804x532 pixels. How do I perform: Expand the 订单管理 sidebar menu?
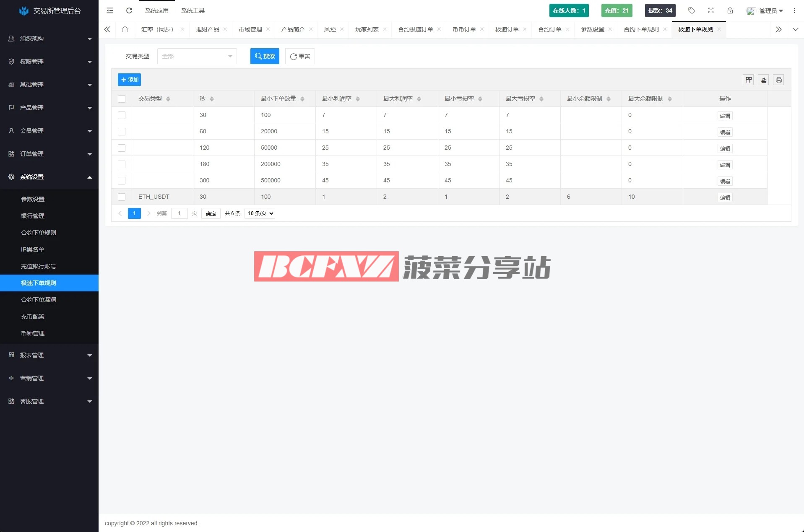click(x=49, y=154)
